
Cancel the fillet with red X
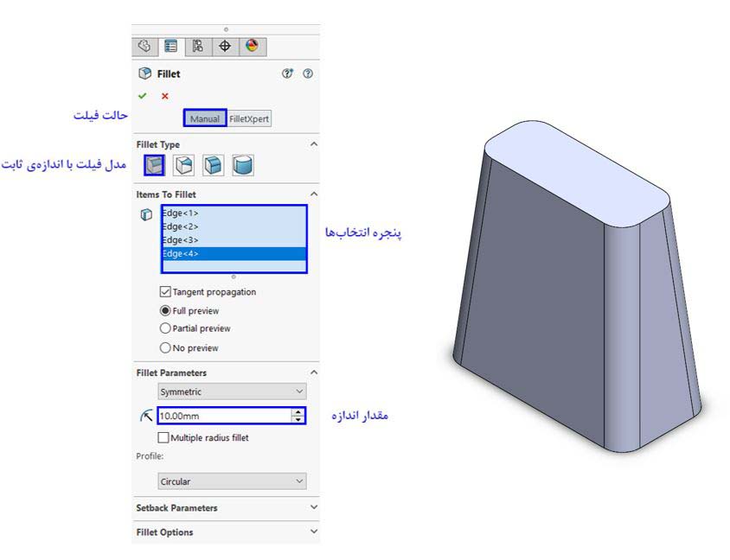[x=164, y=96]
